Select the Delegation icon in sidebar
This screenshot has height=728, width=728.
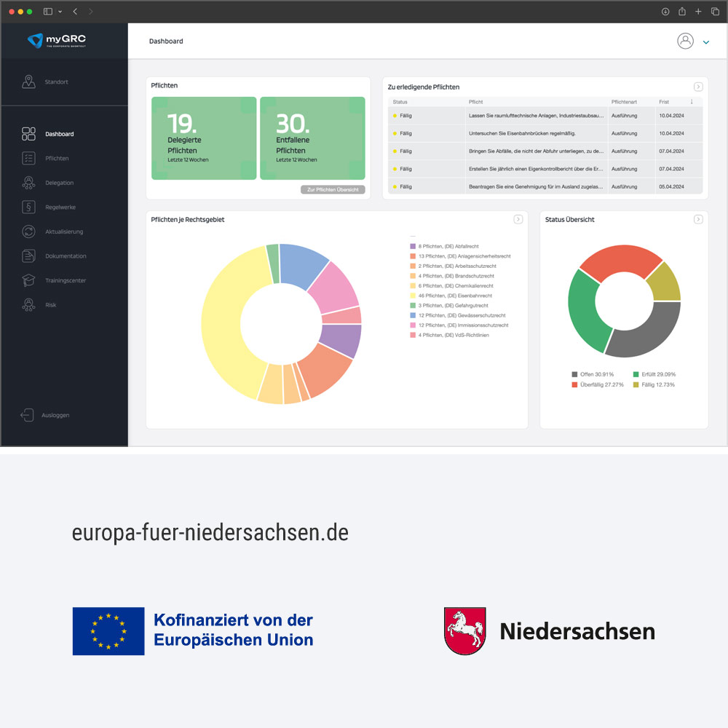coord(28,183)
